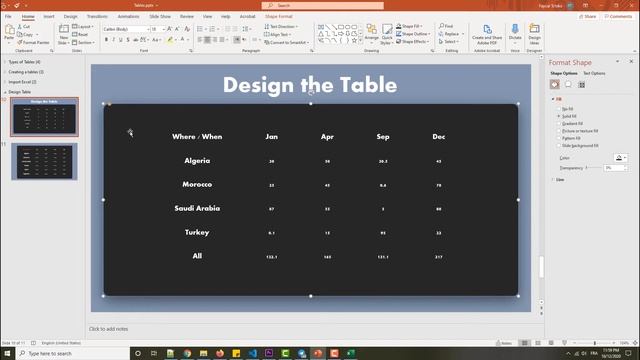Collapse the Fill section in Format Shape
This screenshot has height=360, width=640.
(x=553, y=99)
